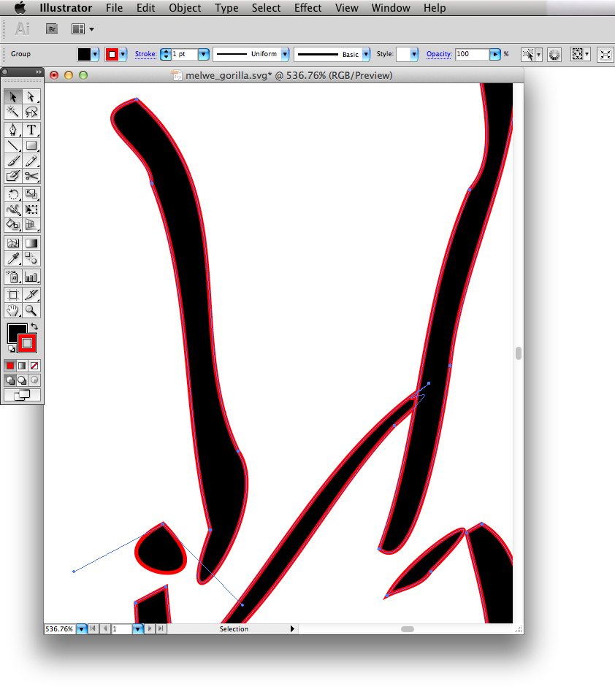Click the stroke color swatch in control panel
Viewport: 615px width, 700px height.
click(x=111, y=54)
